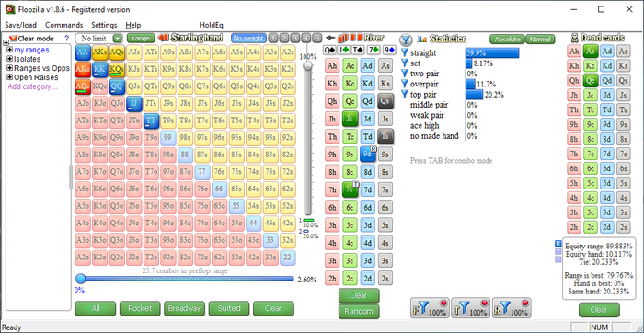This screenshot has height=333, width=644.
Task: Click the red cards icon beside Starting hand
Action: pyautogui.click(x=164, y=39)
